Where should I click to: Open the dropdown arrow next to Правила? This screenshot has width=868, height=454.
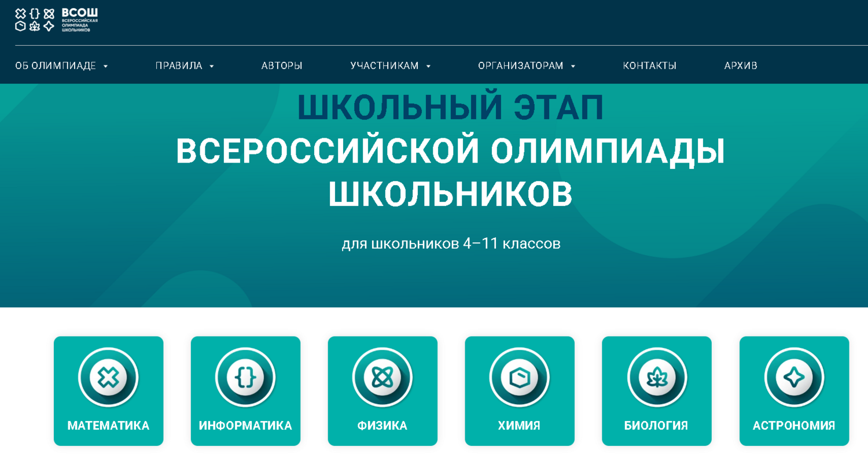[x=212, y=67]
